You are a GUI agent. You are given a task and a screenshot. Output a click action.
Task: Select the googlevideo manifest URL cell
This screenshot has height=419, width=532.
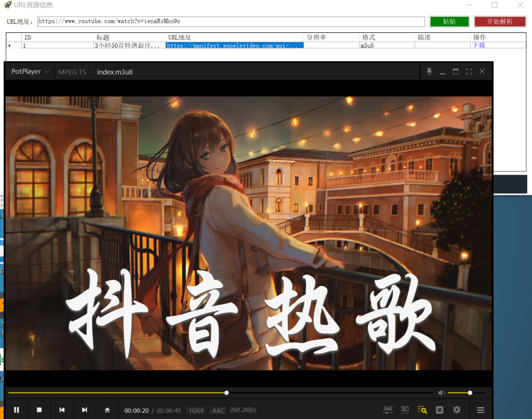click(234, 45)
